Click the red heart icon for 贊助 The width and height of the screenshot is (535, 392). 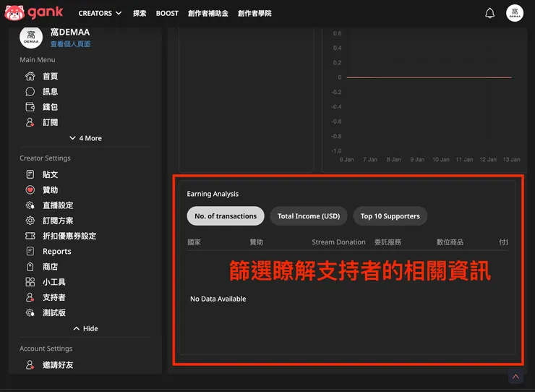pyautogui.click(x=30, y=190)
